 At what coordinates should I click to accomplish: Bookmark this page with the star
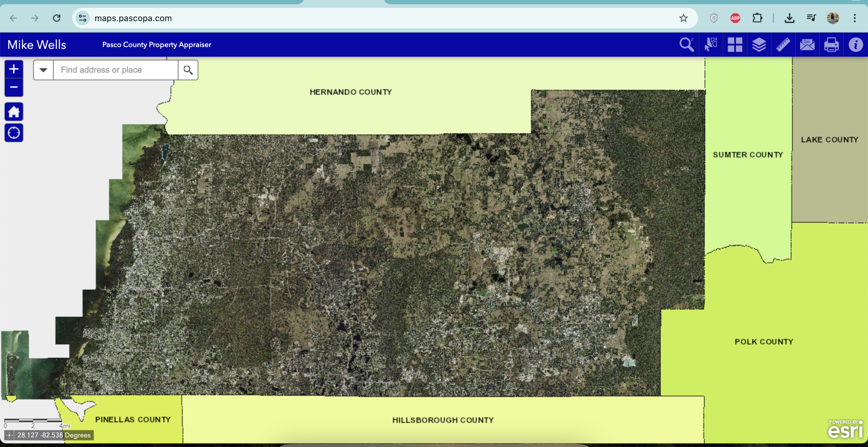[683, 18]
